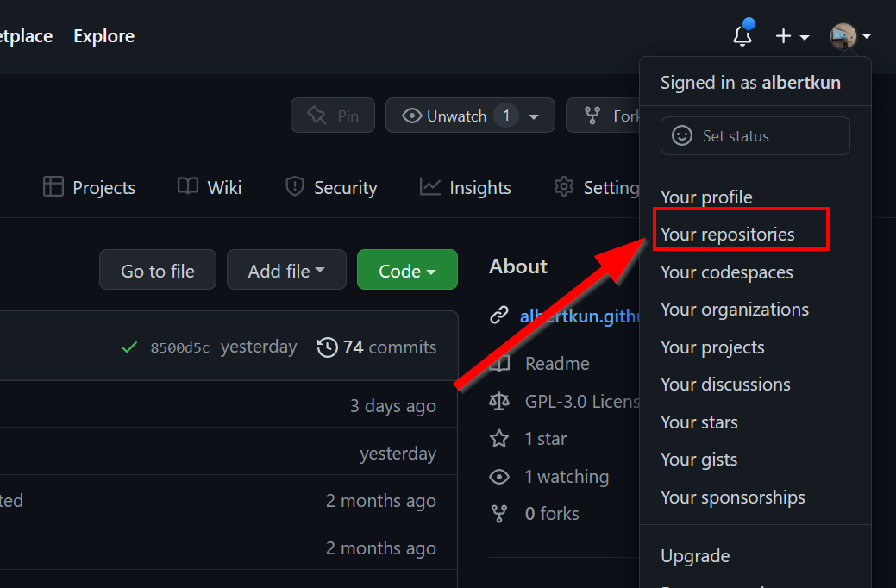896x588 pixels.
Task: Toggle the Unwatch button
Action: 457,116
